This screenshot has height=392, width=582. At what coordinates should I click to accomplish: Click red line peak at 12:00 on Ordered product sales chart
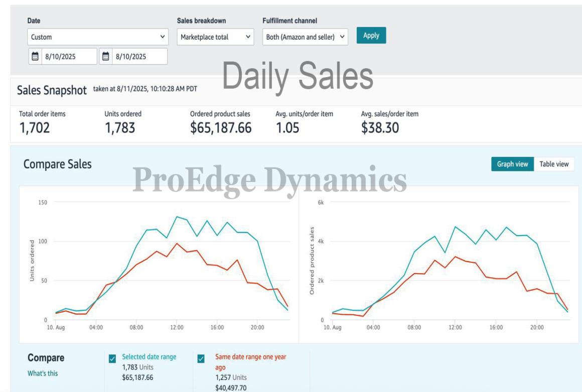click(x=455, y=257)
